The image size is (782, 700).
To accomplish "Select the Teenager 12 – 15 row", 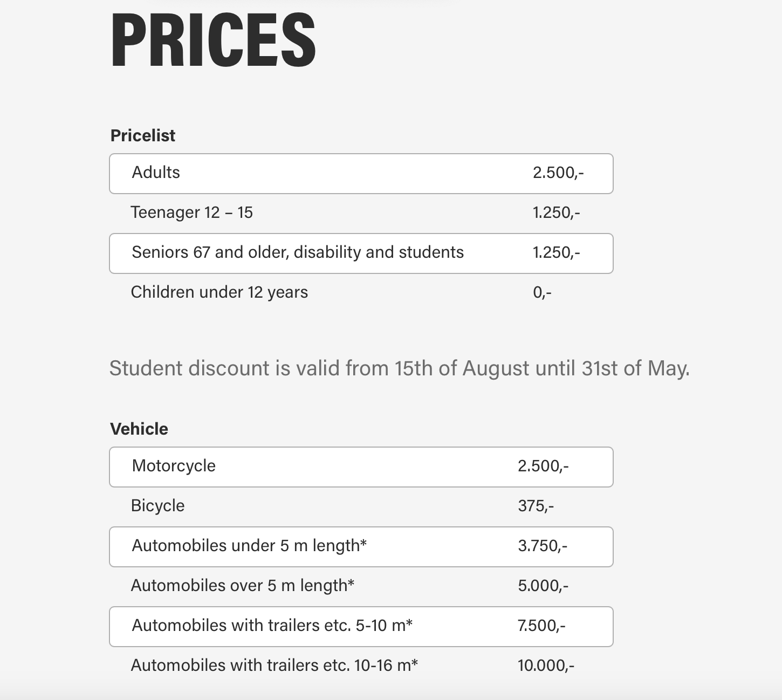I will click(361, 213).
